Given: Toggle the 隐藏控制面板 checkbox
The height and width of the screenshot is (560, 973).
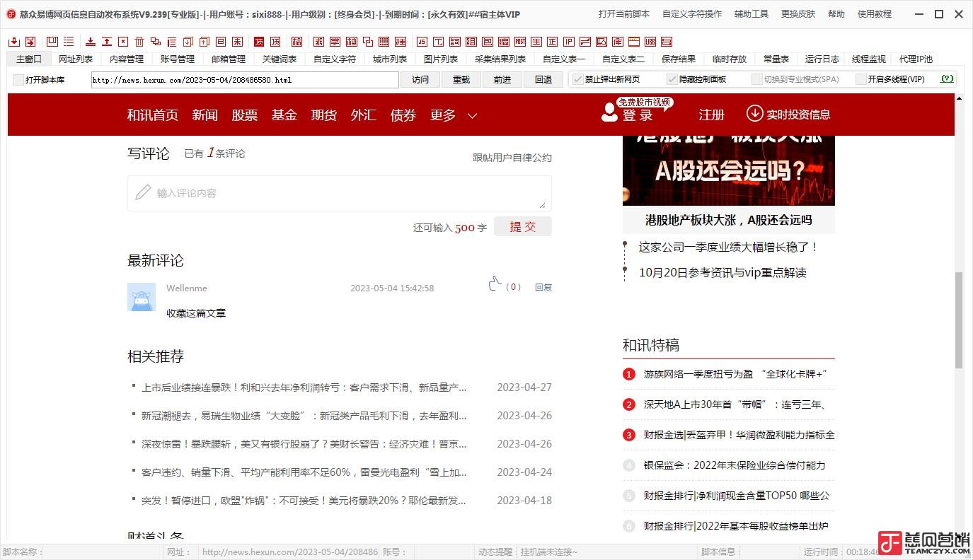Looking at the screenshot, I should tap(672, 79).
